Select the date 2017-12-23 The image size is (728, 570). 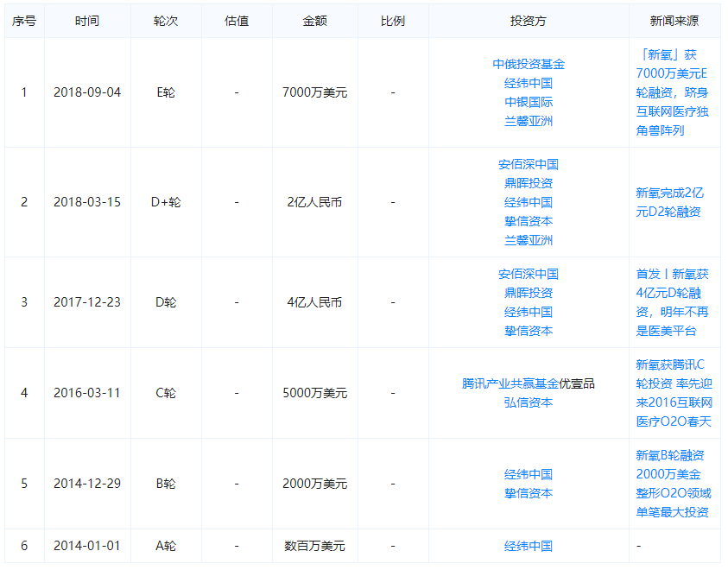point(87,302)
